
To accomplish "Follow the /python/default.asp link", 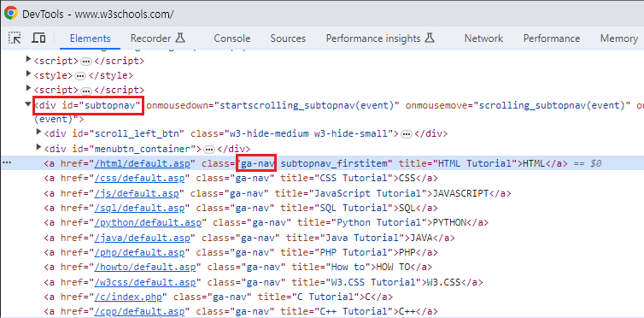I will pos(148,222).
